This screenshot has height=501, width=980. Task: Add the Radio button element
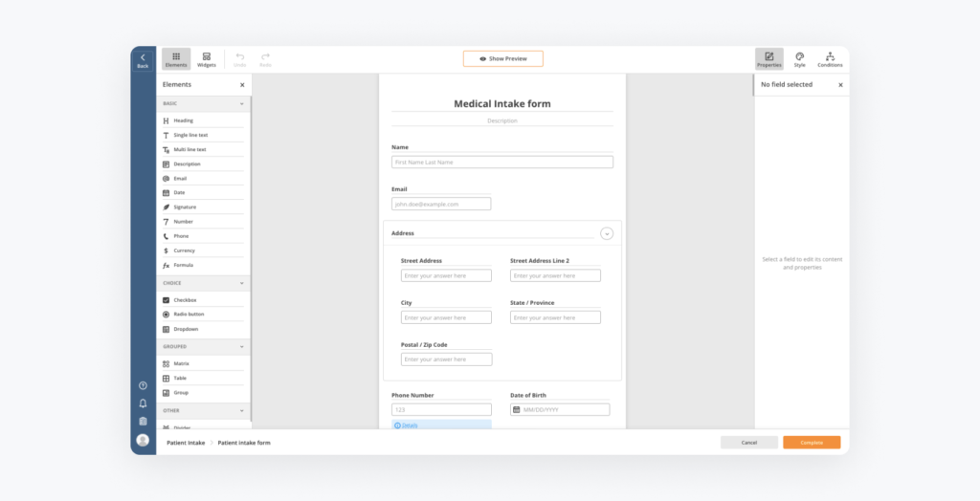pyautogui.click(x=189, y=315)
